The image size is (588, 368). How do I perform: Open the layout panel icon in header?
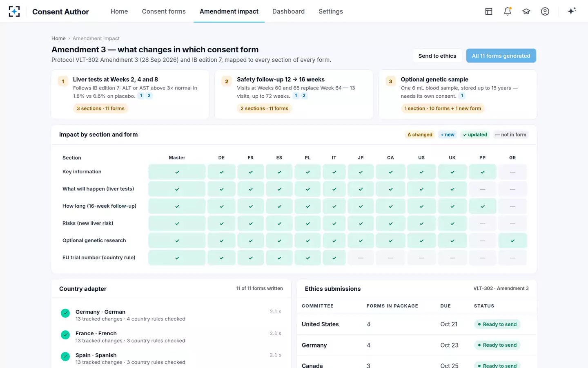[x=489, y=11]
